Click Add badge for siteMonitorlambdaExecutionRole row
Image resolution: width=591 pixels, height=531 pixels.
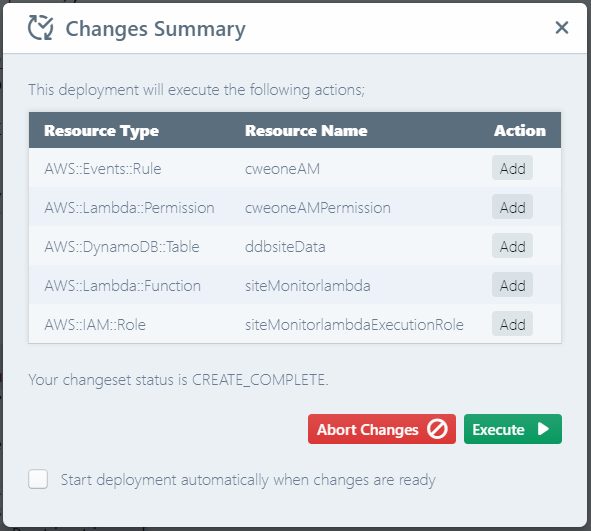coord(512,324)
